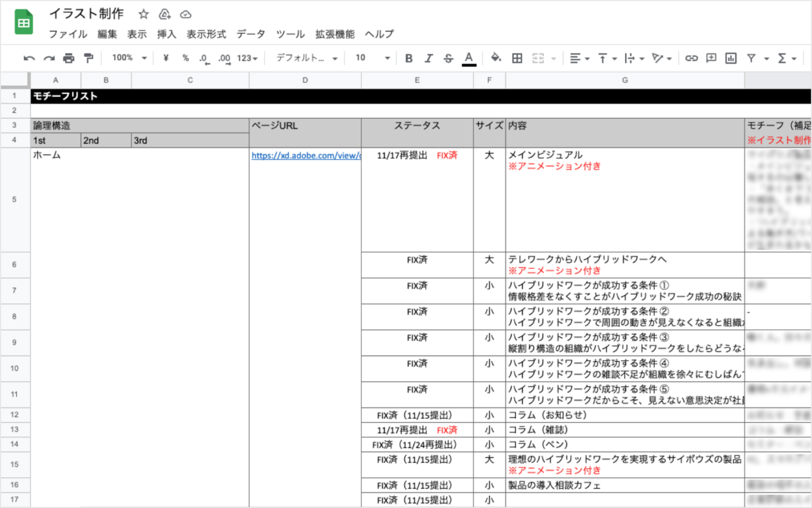Image resolution: width=812 pixels, height=508 pixels.
Task: Select column G header
Action: (625, 80)
